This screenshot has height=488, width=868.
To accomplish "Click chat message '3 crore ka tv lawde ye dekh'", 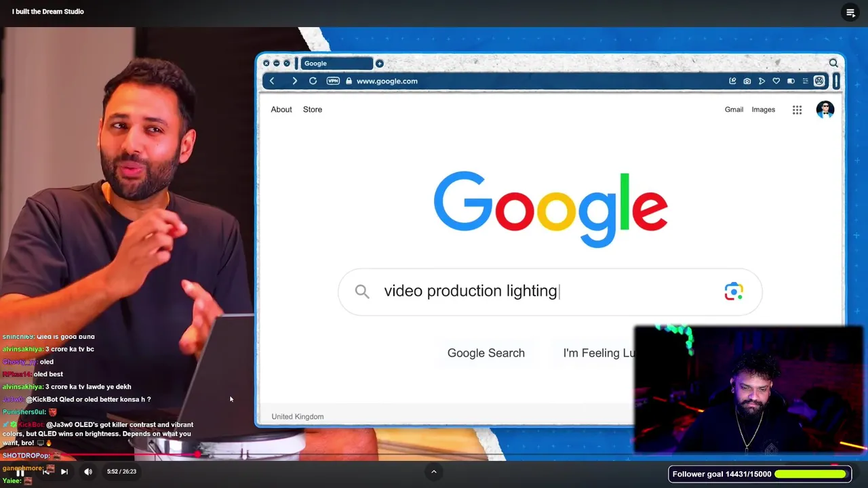I will click(88, 387).
